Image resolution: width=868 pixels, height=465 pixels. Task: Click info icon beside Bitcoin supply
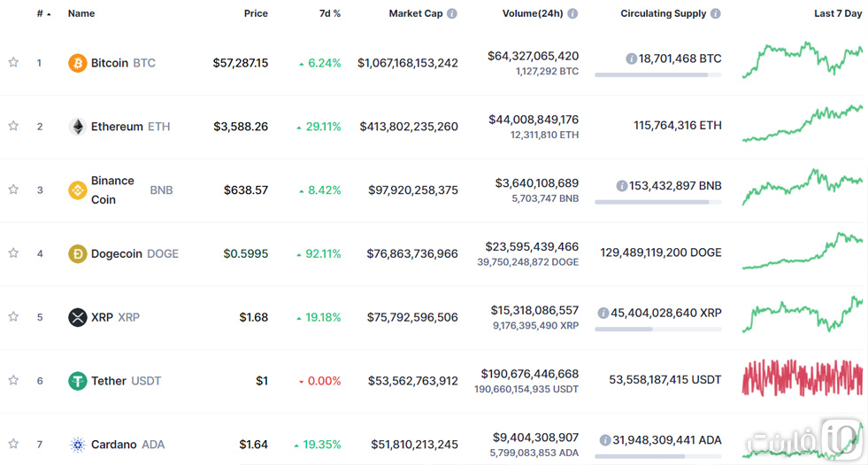[631, 58]
